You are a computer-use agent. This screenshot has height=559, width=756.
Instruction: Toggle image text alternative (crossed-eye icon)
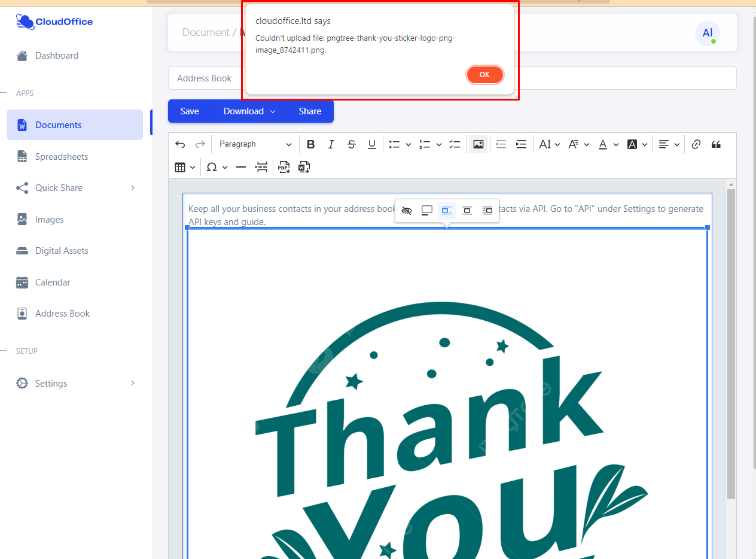tap(407, 211)
